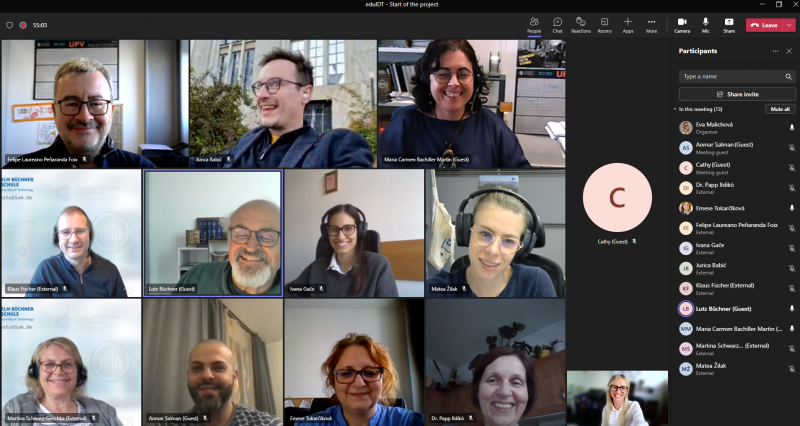800x426 pixels.
Task: Select the People tab
Action: 534,24
